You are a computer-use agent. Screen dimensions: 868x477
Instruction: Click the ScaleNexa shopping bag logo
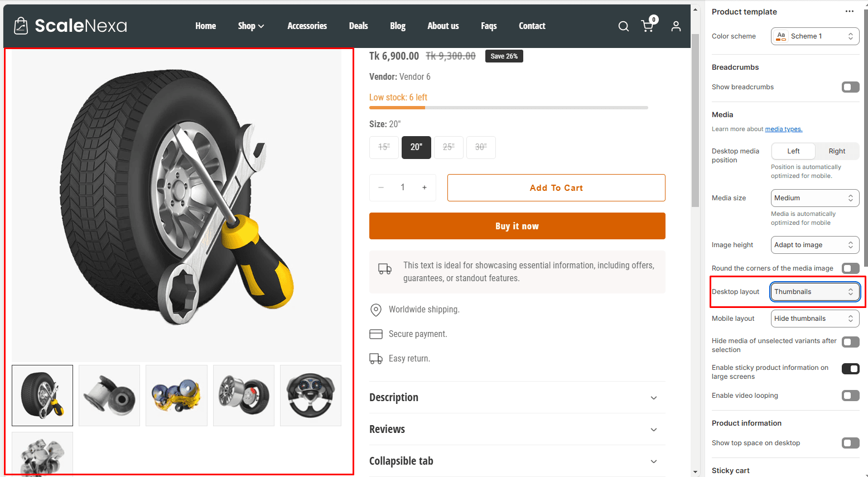[x=21, y=26]
